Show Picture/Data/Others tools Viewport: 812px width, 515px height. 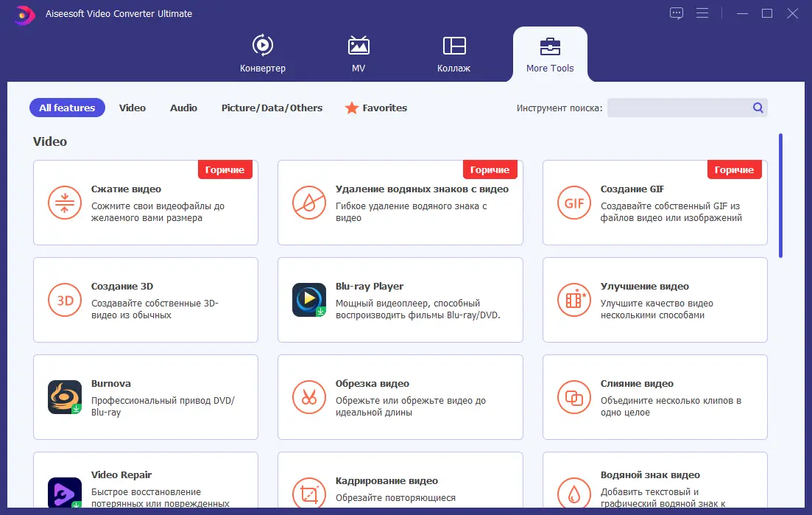point(272,108)
